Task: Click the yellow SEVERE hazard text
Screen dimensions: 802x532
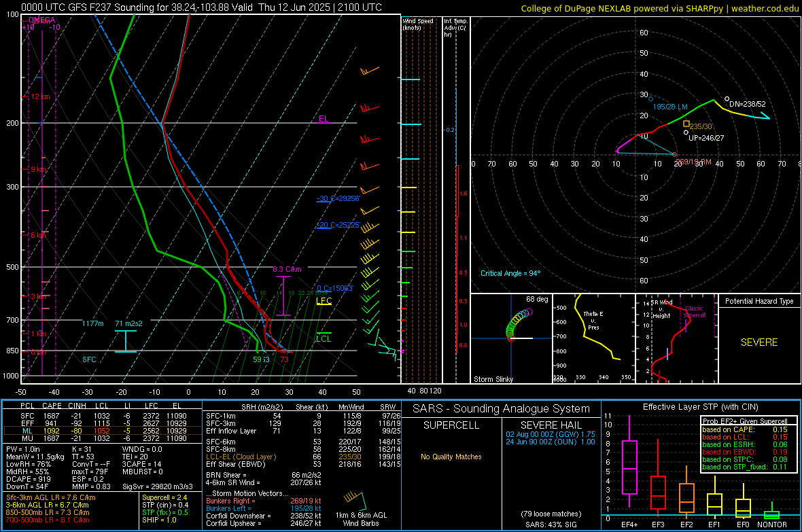Action: 759,342
